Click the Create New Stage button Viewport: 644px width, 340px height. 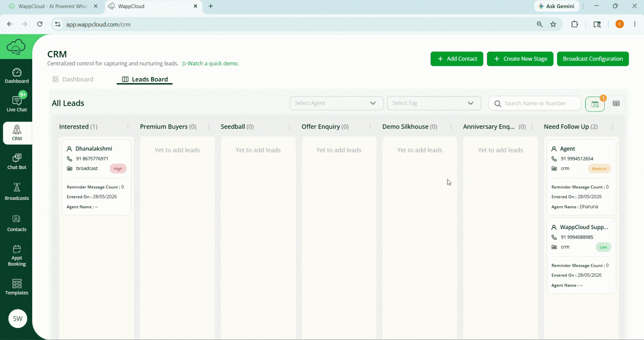pos(520,59)
